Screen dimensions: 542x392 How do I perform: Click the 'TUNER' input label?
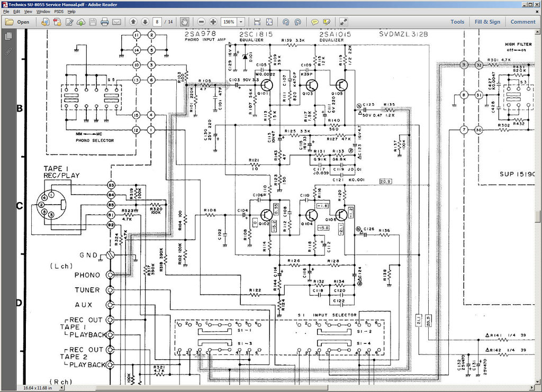87,290
